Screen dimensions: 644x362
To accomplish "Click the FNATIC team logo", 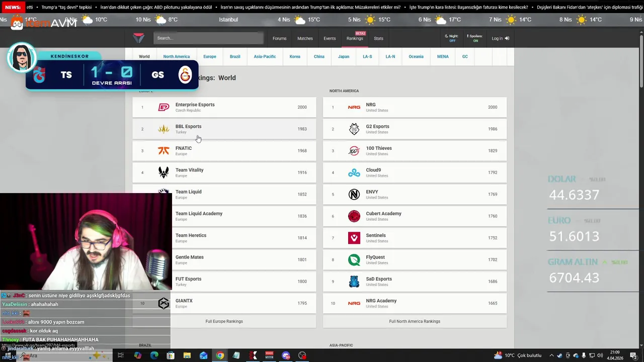I will tap(164, 151).
